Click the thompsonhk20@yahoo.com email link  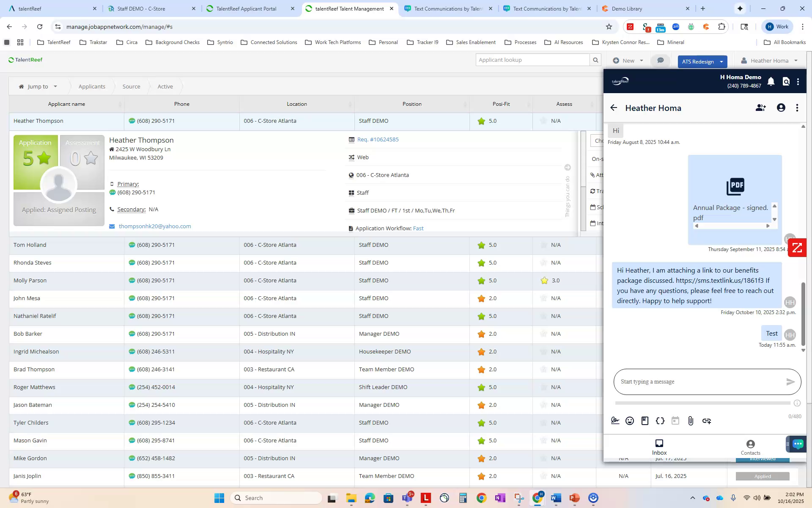click(155, 226)
